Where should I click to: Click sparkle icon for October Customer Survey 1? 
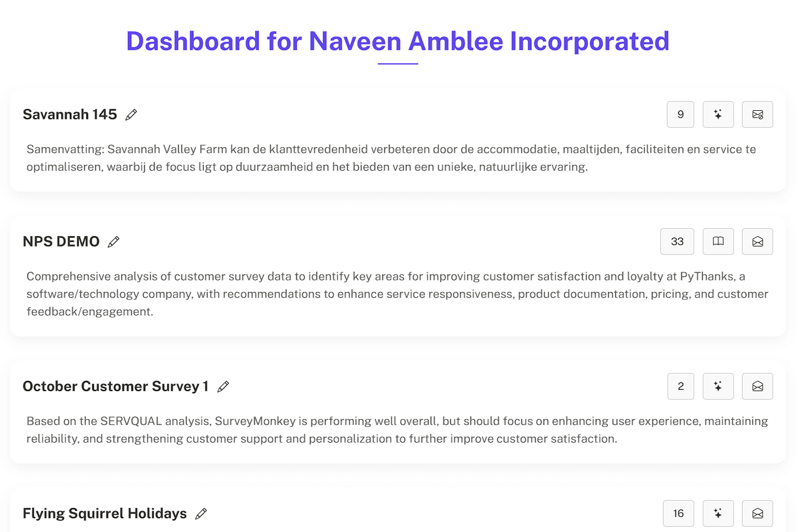pyautogui.click(x=718, y=387)
